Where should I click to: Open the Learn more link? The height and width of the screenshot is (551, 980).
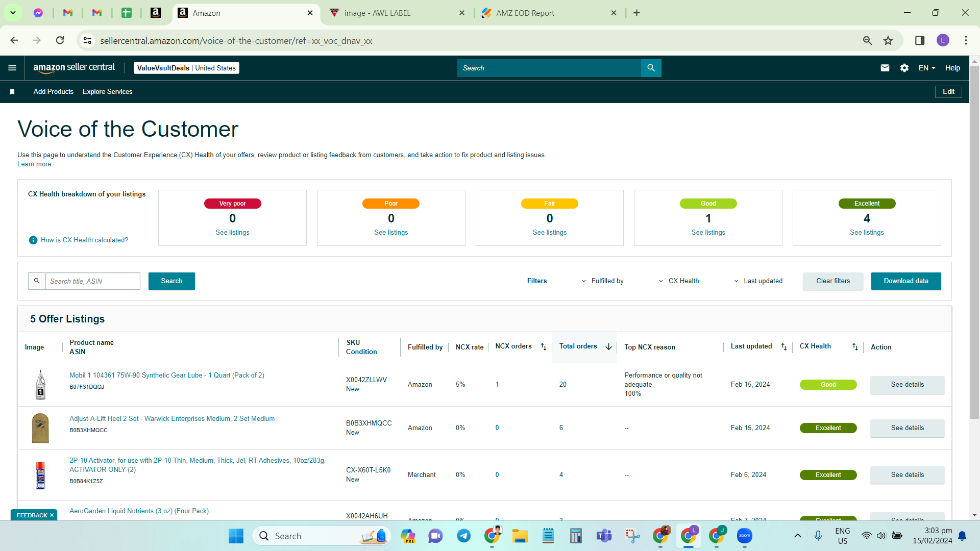tap(34, 164)
